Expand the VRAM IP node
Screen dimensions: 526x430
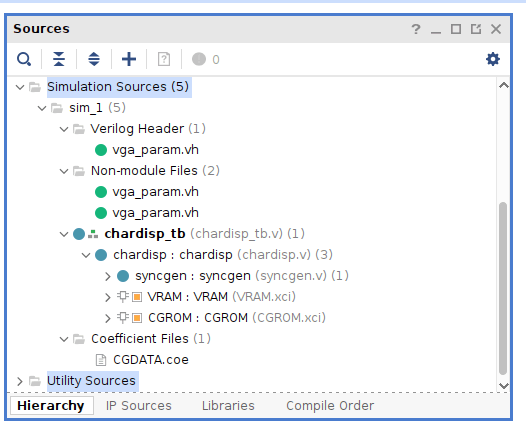(x=107, y=297)
